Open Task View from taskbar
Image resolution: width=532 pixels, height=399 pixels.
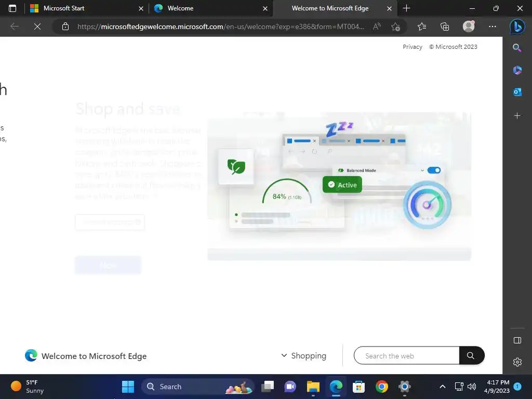tap(268, 387)
